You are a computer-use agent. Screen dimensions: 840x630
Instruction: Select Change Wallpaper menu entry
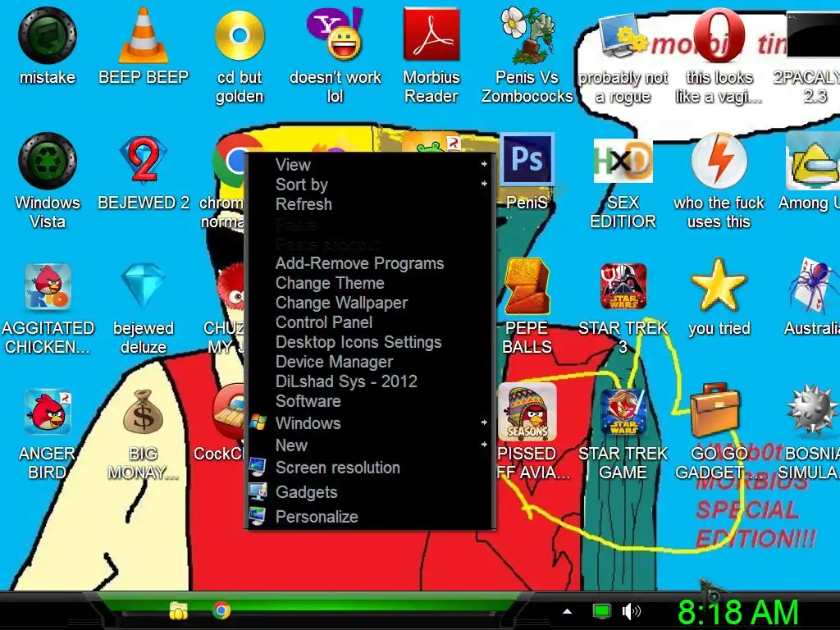coord(370,303)
